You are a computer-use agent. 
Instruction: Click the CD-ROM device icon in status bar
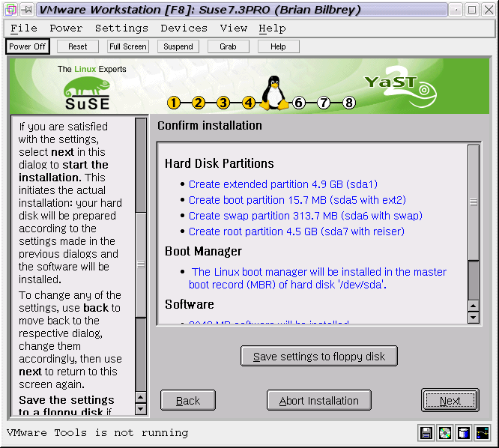point(445,432)
